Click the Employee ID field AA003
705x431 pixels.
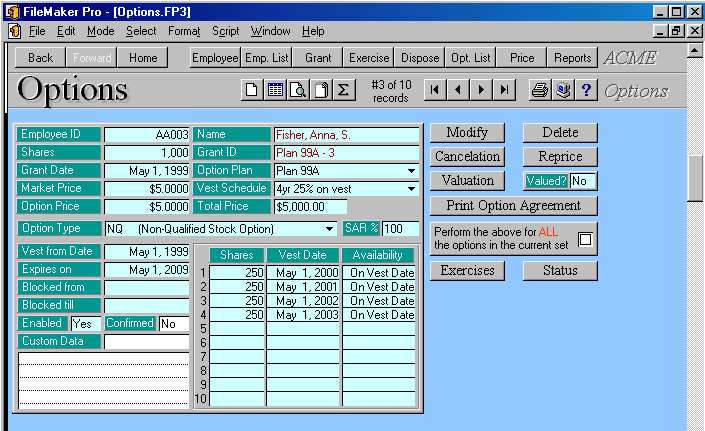coord(147,134)
